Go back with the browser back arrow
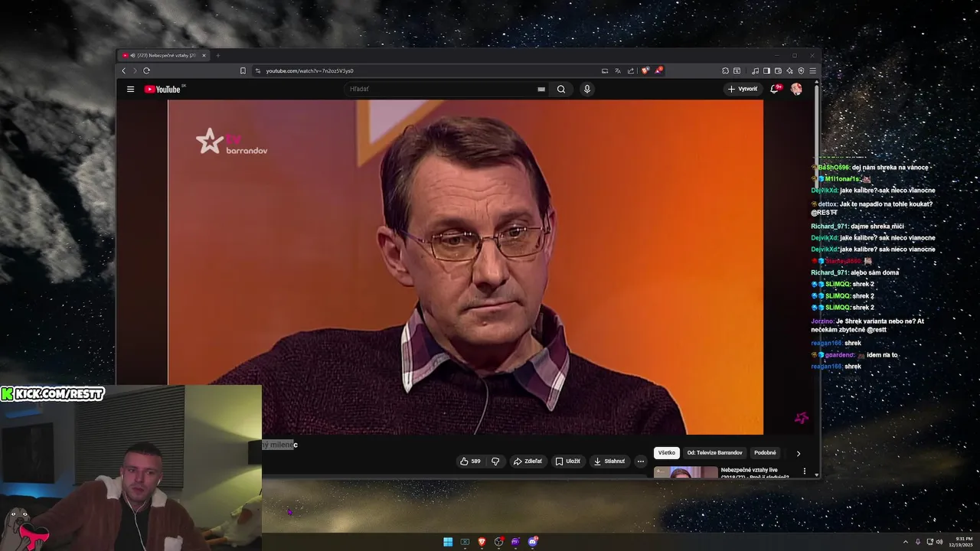 (124, 70)
